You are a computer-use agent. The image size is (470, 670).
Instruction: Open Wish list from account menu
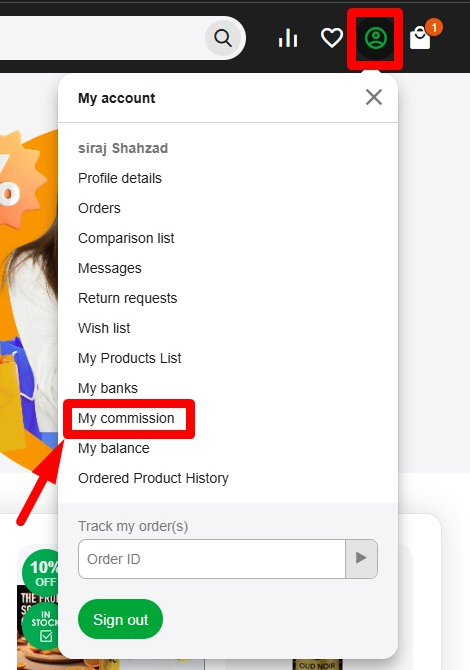(104, 328)
